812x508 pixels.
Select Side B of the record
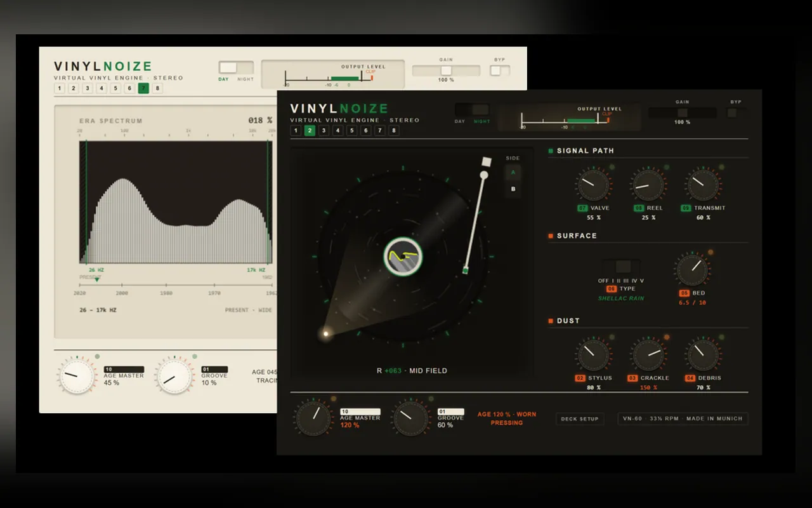click(x=513, y=189)
